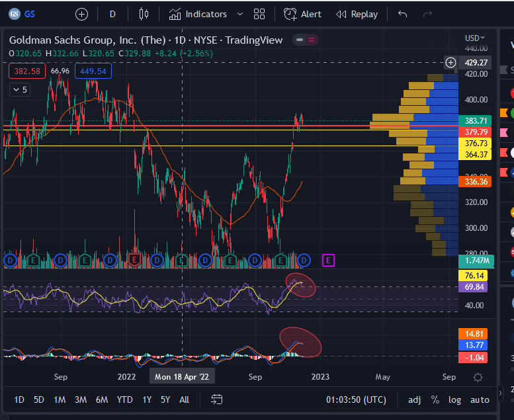The image size is (514, 420).
Task: Toggle adj dividend adjustment
Action: coord(414,399)
